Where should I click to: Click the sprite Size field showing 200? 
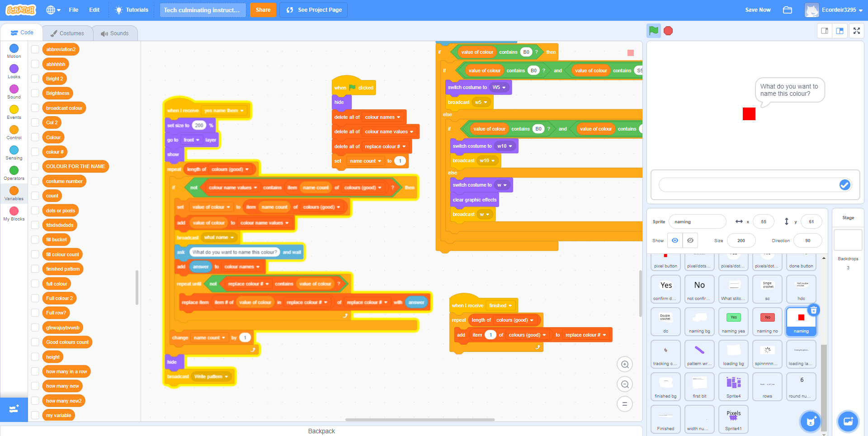pos(741,241)
